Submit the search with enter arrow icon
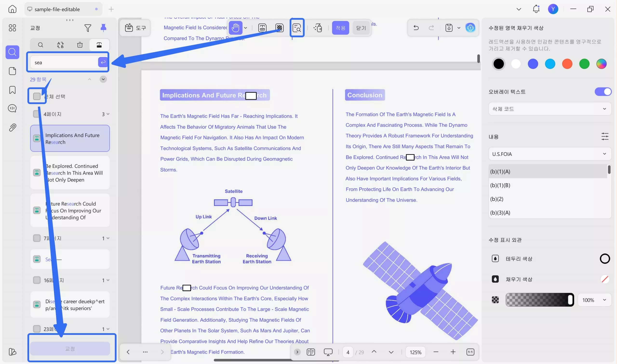617x364 pixels. (x=103, y=62)
